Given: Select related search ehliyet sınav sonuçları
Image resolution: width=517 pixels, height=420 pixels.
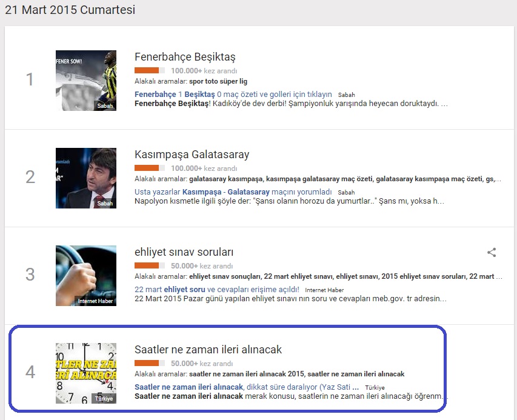Looking at the screenshot, I should [x=225, y=276].
